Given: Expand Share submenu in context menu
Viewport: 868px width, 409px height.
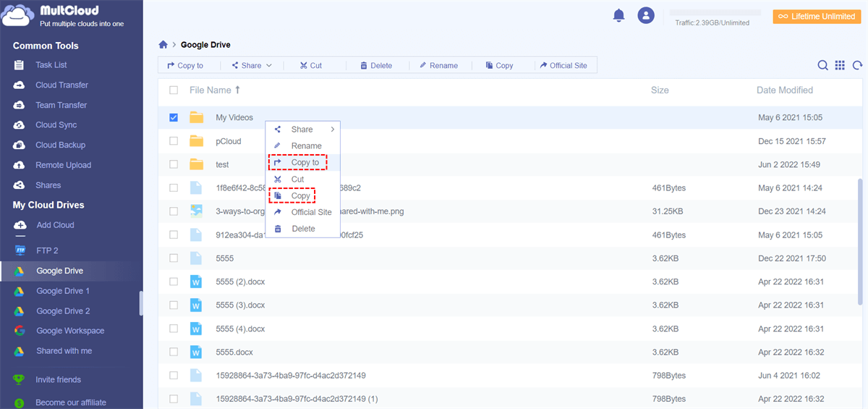Looking at the screenshot, I should pos(302,130).
